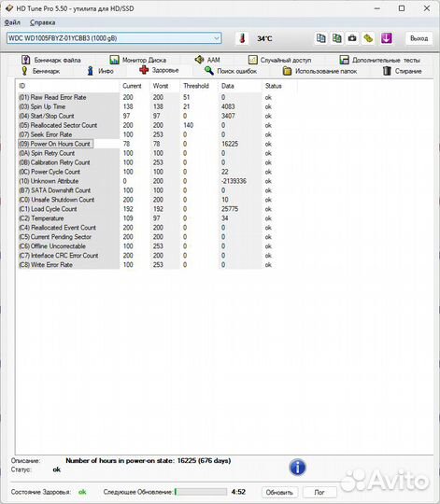Click the Случайный доступ tab icon

(253, 60)
